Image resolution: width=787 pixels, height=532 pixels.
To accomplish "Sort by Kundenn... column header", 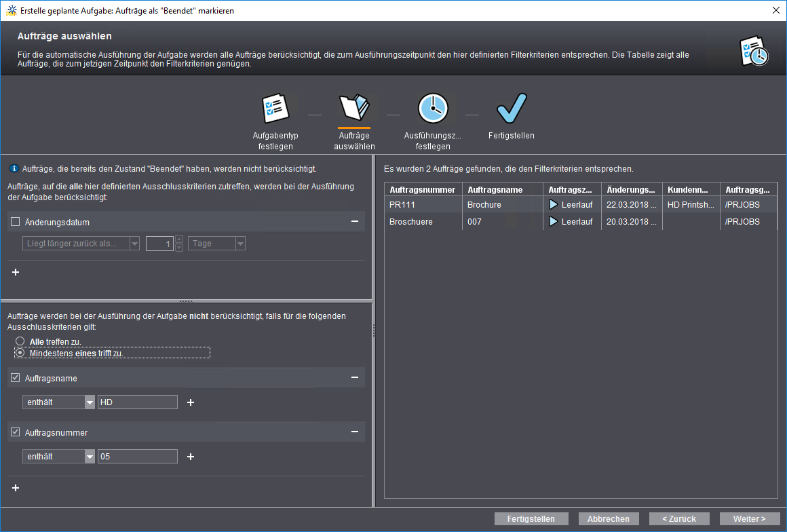I will pyautogui.click(x=691, y=189).
